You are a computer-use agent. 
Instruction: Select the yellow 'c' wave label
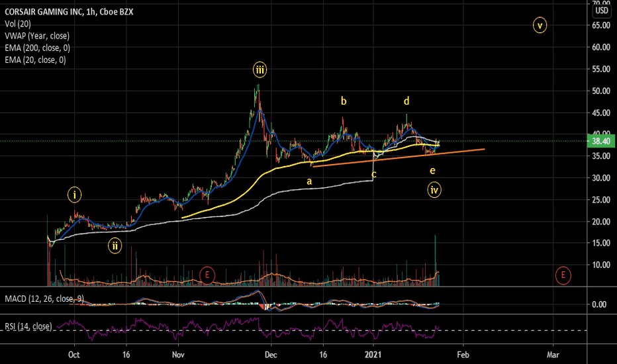tap(374, 174)
